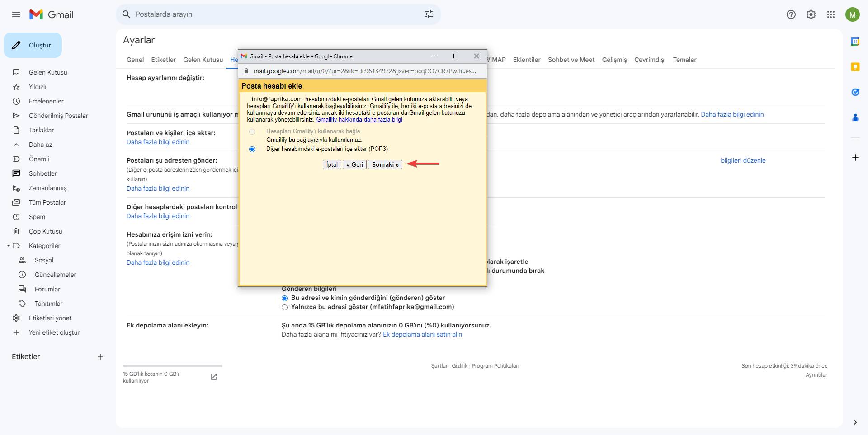Image resolution: width=868 pixels, height=435 pixels.
Task: Open the main menu hamburger icon
Action: coord(16,14)
